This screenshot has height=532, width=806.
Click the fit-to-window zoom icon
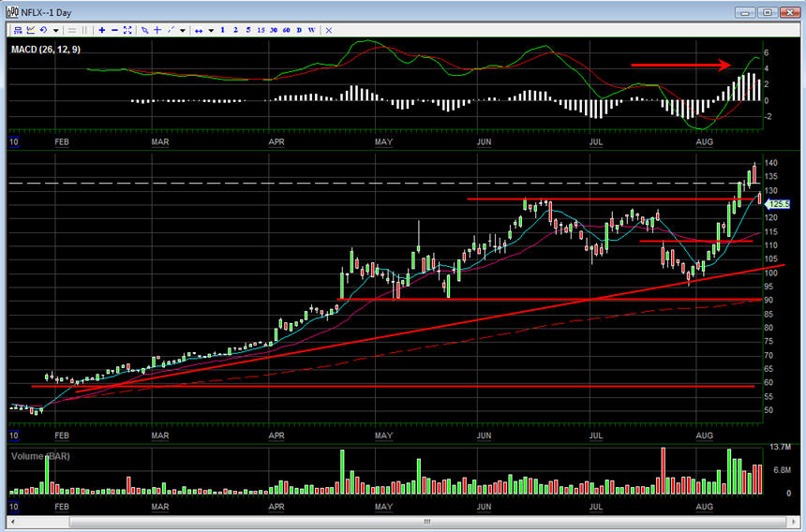point(127,30)
